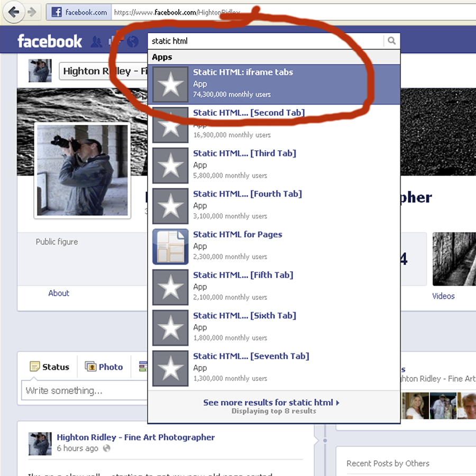Click the 6 hours ago timestamp
The width and height of the screenshot is (476, 476).
[x=77, y=448]
